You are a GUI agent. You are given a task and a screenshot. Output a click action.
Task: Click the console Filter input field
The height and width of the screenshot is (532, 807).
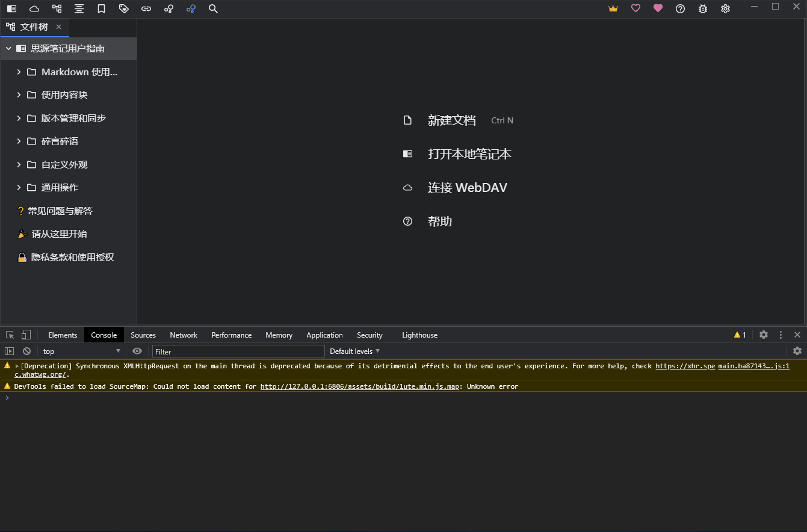pyautogui.click(x=238, y=351)
